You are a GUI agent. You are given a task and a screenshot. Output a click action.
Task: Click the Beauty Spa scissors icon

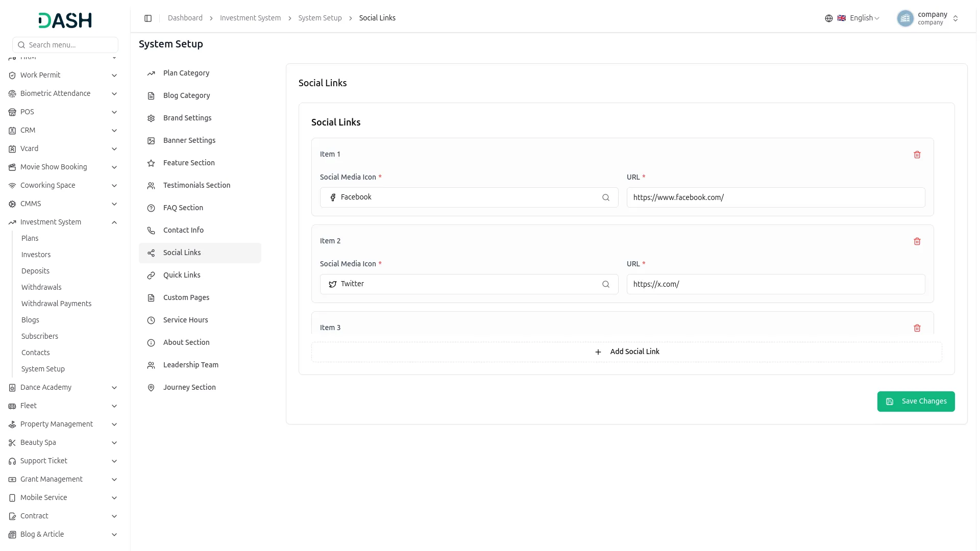click(12, 443)
